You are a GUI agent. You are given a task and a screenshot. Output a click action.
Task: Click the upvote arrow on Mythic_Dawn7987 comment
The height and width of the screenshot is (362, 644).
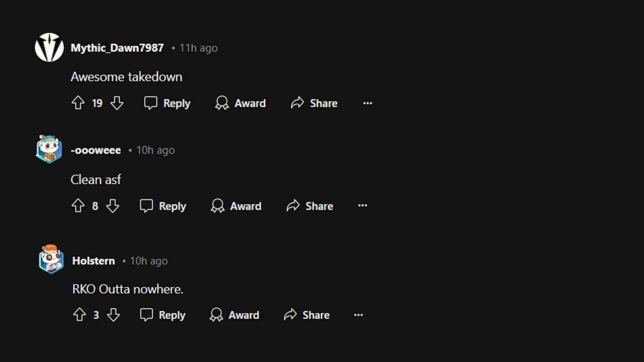(x=78, y=103)
